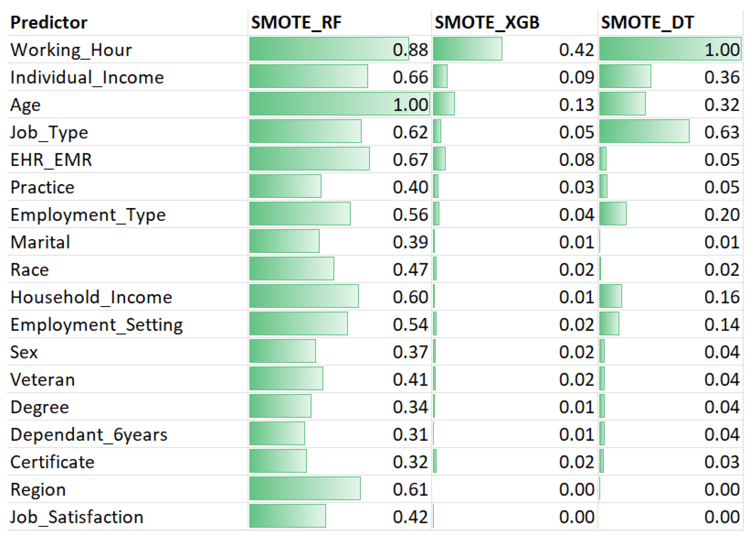The height and width of the screenshot is (539, 756).
Task: Click the Dependant_6years row label
Action: [x=89, y=434]
